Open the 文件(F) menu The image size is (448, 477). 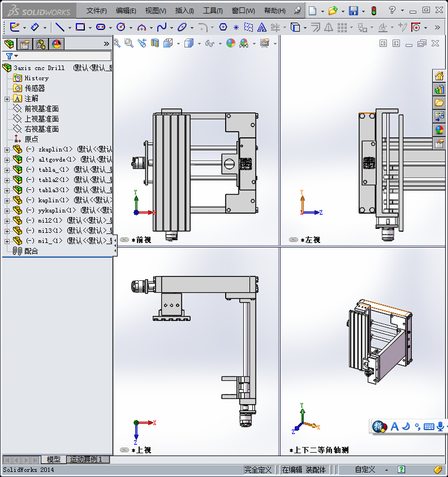96,11
